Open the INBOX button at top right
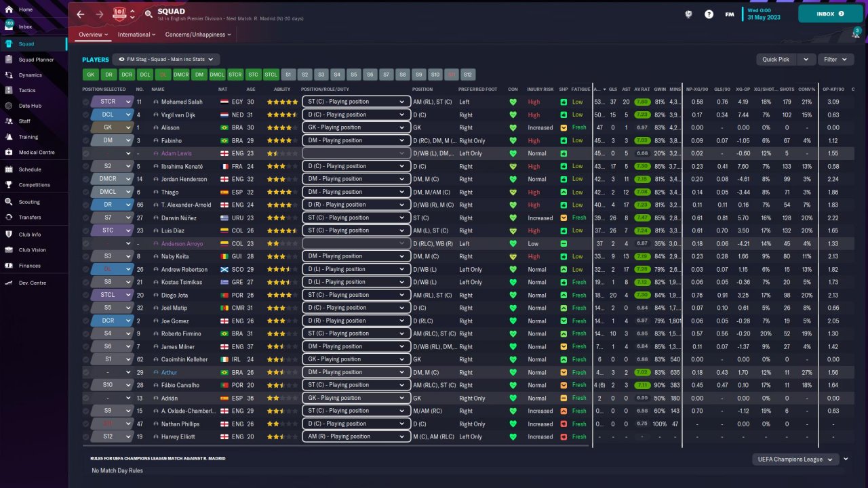This screenshot has height=488, width=868. (831, 14)
